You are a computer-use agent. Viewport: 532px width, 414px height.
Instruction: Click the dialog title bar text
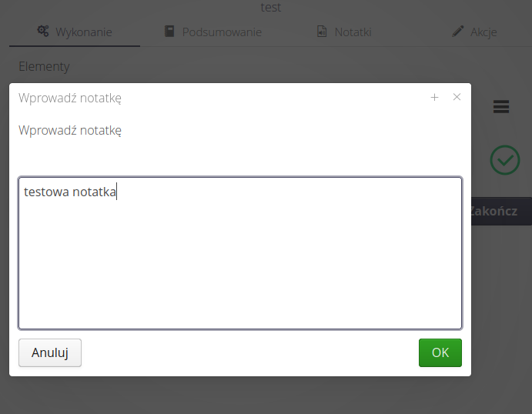70,98
